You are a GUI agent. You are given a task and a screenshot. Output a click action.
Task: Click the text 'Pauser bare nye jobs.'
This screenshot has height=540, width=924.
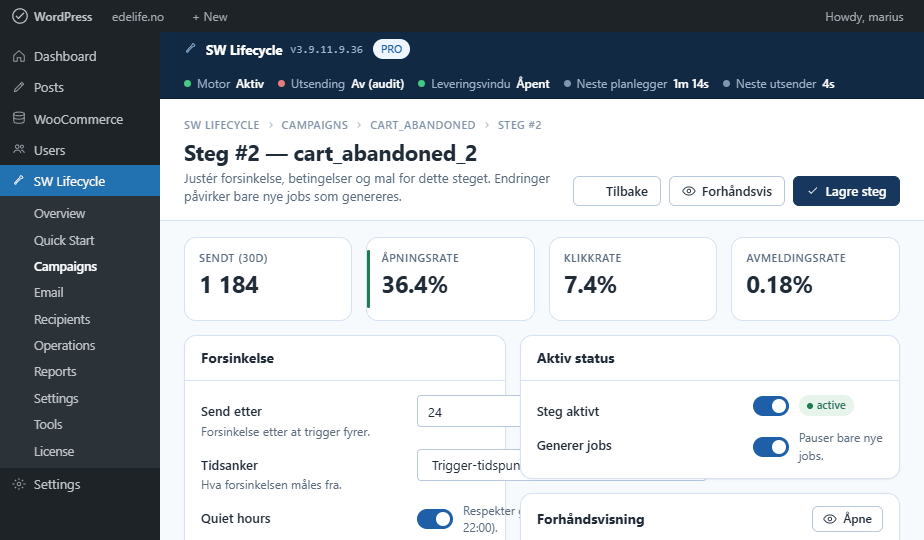[840, 447]
